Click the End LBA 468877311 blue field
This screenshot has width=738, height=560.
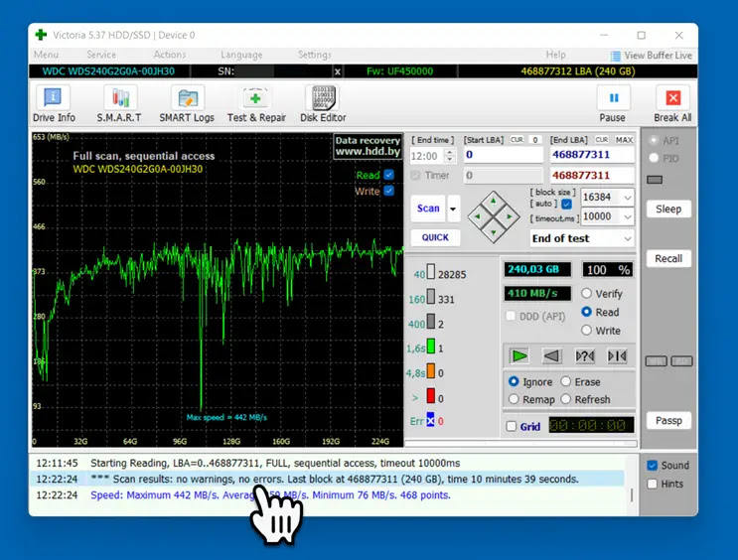(x=592, y=155)
